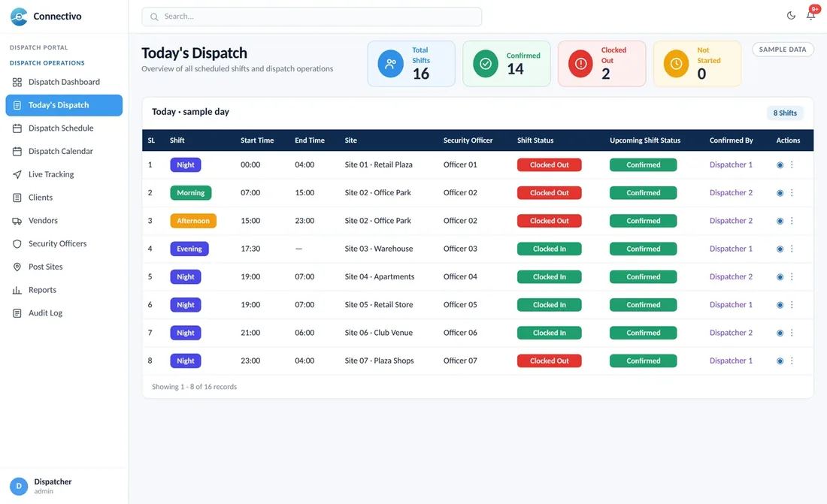Click Clocked Out status for Officer 07

tap(549, 361)
